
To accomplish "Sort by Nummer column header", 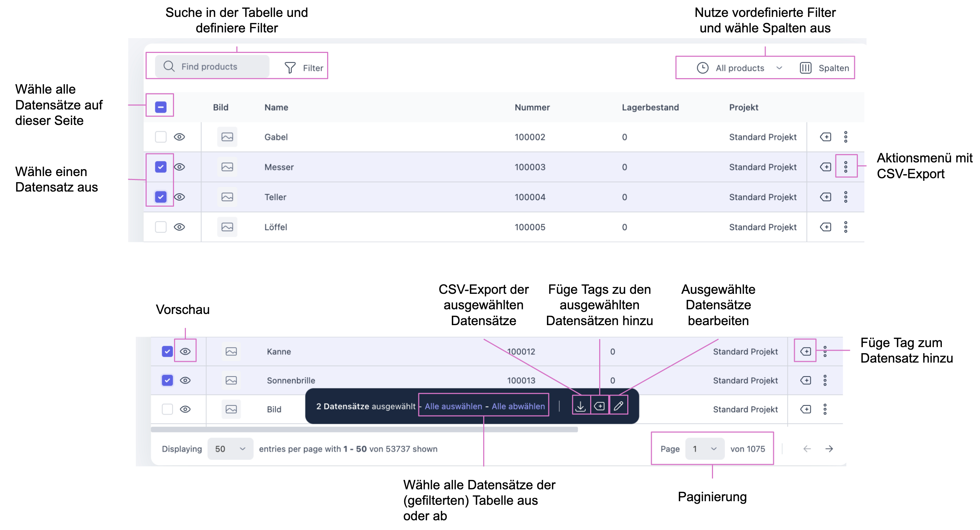I will tap(532, 107).
